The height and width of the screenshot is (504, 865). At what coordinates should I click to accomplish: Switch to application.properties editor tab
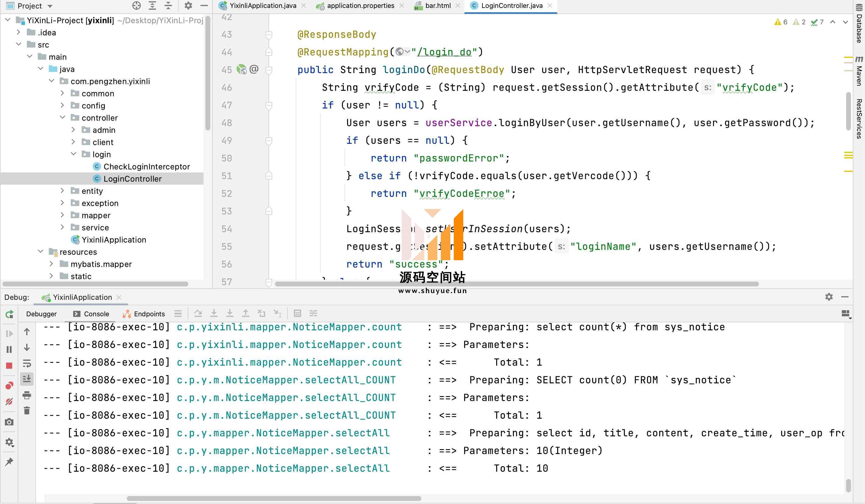360,5
